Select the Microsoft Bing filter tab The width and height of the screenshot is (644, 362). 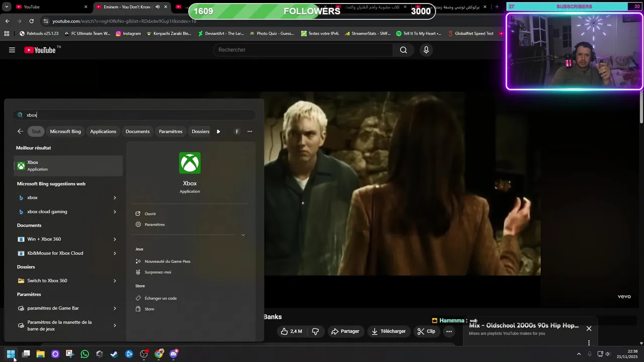(x=65, y=131)
